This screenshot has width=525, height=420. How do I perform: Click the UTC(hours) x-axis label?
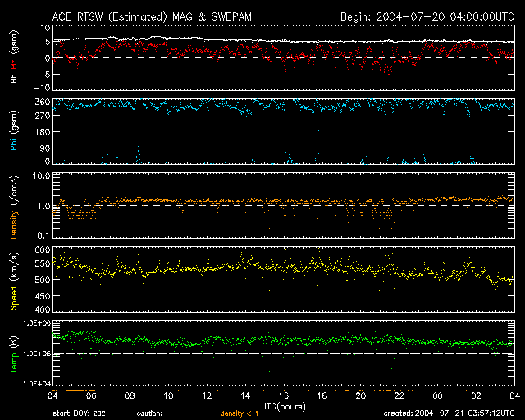(x=283, y=406)
